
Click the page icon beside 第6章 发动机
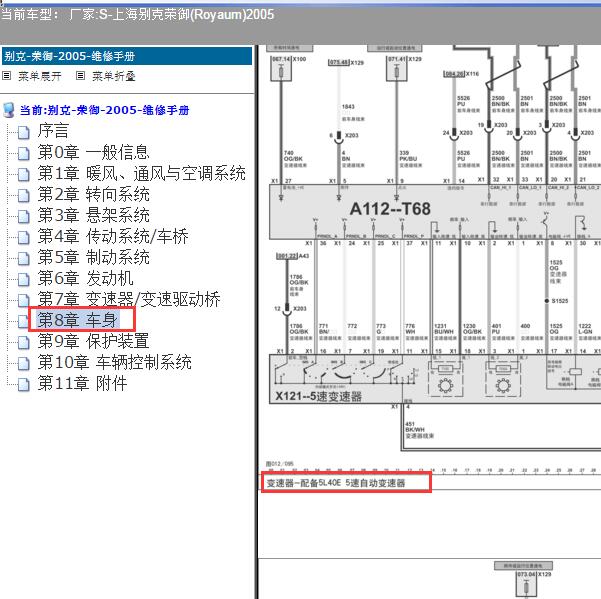(24, 279)
